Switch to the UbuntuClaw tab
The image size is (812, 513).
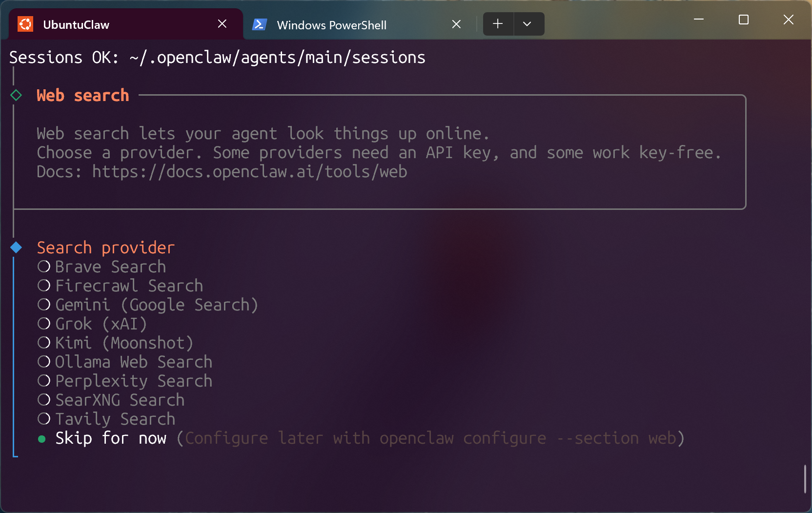[125, 24]
